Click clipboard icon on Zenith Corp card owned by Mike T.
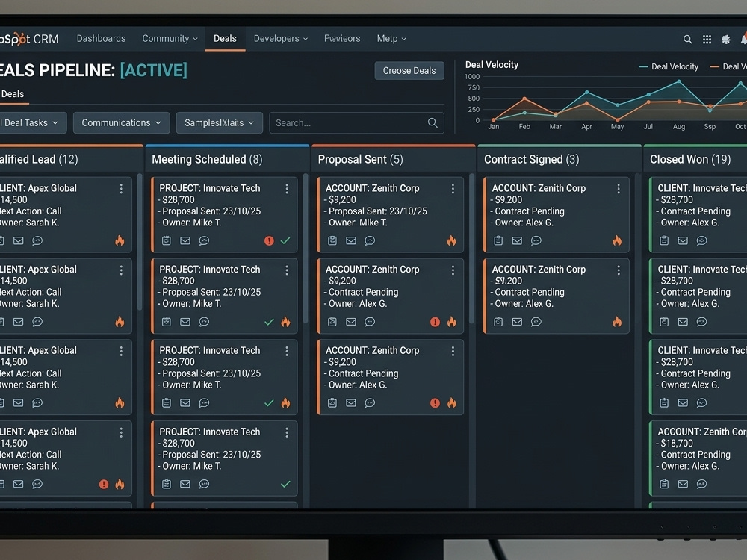The image size is (747, 560). [332, 240]
